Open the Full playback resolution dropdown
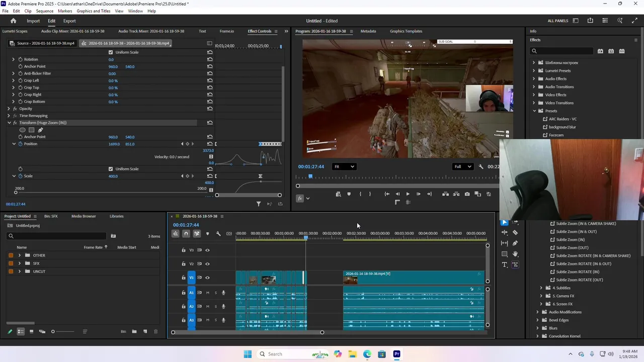 tap(463, 166)
